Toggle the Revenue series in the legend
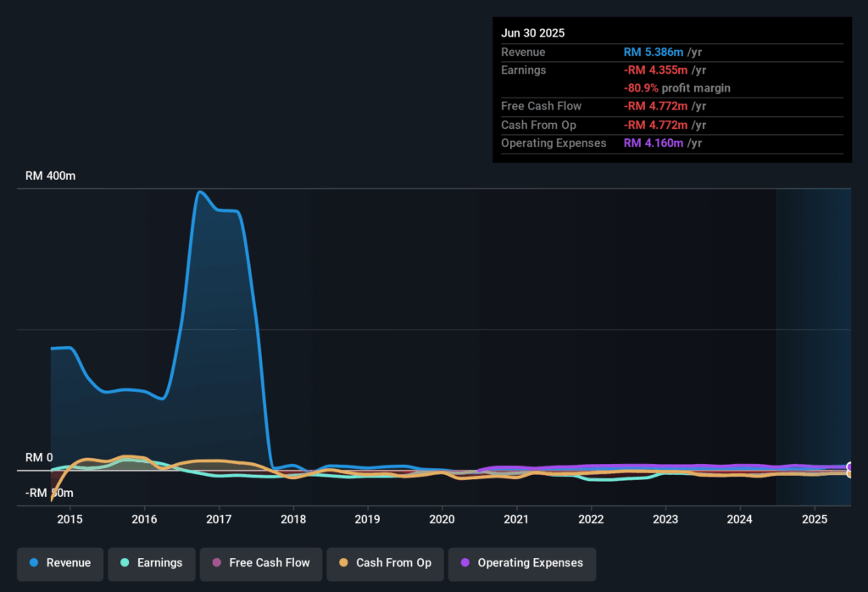The height and width of the screenshot is (592, 868). [x=60, y=563]
